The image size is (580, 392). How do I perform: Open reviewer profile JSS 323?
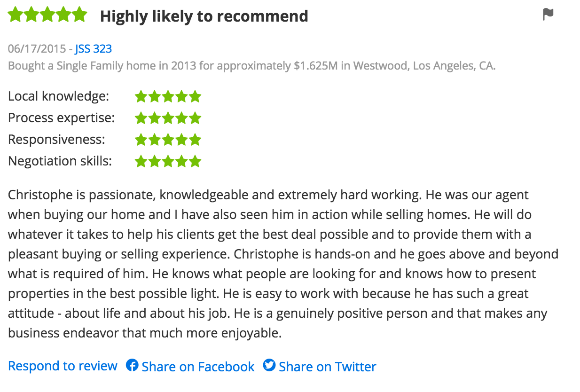[93, 49]
